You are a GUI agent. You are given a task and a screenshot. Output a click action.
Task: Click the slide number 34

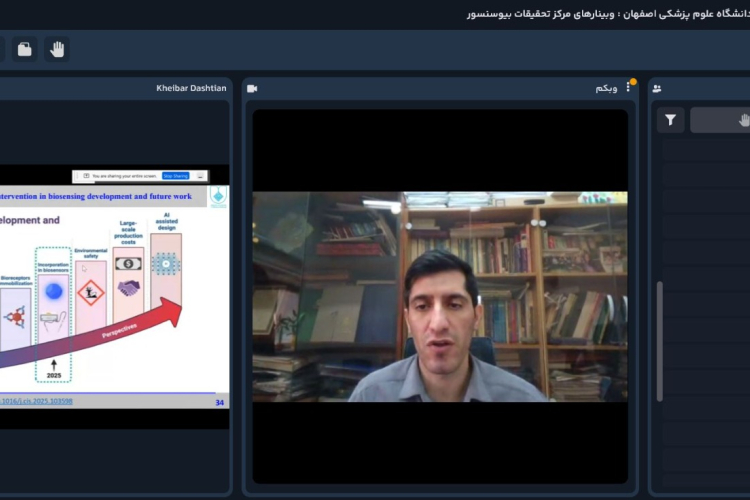pyautogui.click(x=219, y=402)
